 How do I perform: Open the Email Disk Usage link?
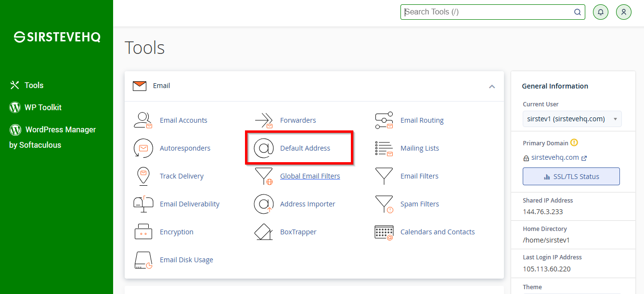(x=186, y=260)
